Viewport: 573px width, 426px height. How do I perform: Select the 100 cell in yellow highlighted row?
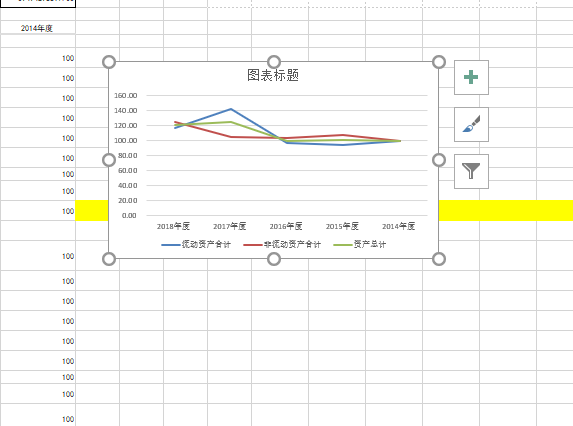38,211
